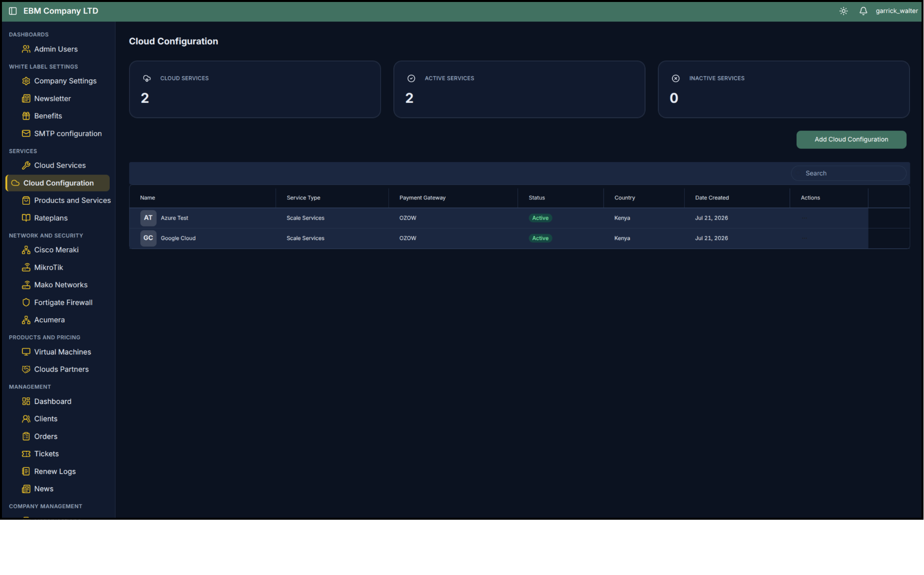
Task: Click the Cloud Services key icon
Action: tap(26, 165)
